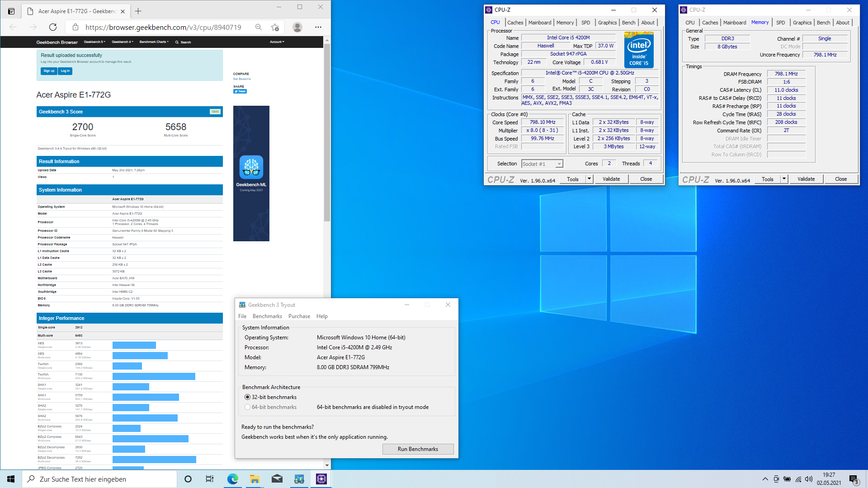Show hidden system tray icons
The image size is (868, 488).
pyautogui.click(x=765, y=479)
